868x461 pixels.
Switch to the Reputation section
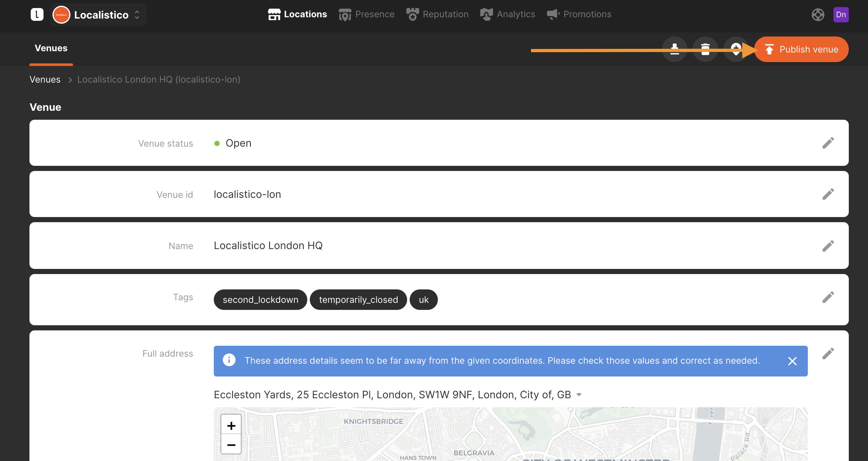(x=437, y=14)
